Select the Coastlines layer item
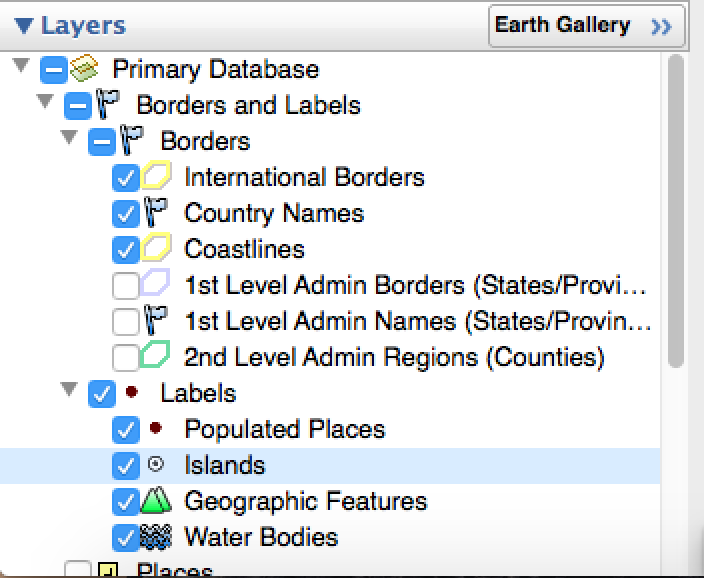704x578 pixels. [244, 249]
